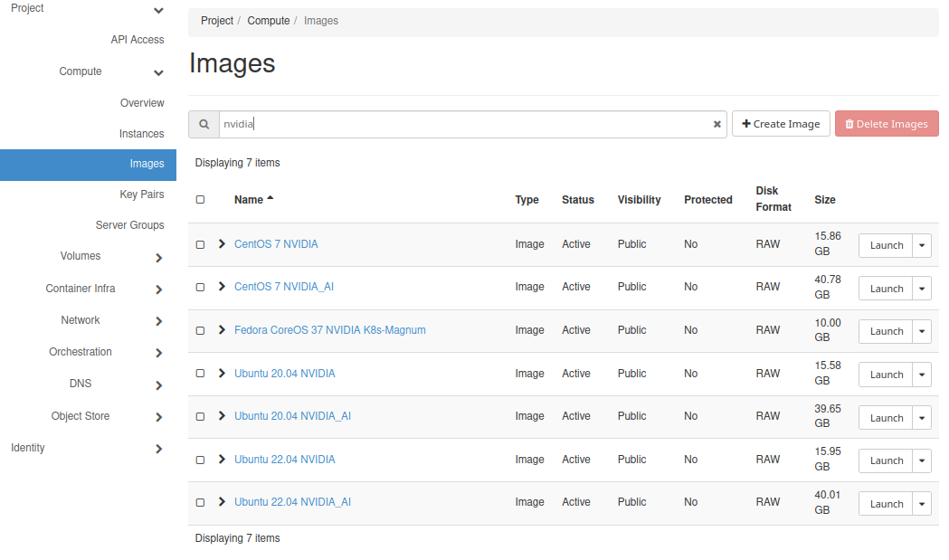Go to Key Pairs page
Viewport: 949px width, 560px height.
pos(141,195)
